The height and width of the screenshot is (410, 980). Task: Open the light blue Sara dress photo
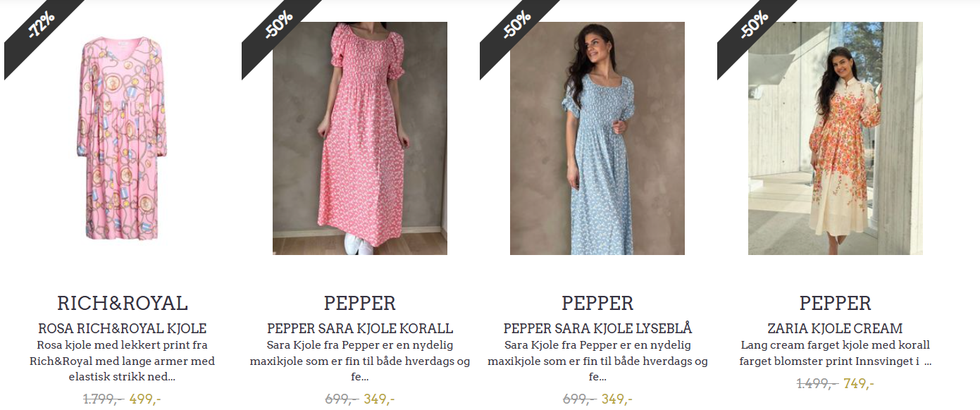click(x=597, y=138)
